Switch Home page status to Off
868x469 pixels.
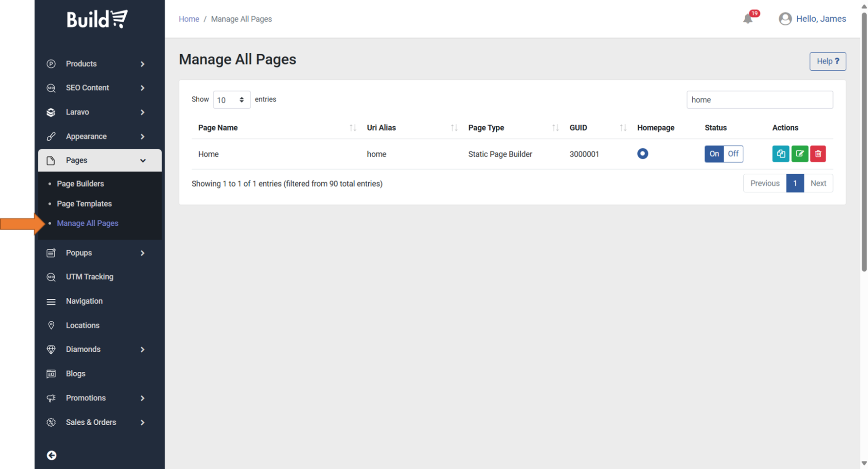pos(733,154)
